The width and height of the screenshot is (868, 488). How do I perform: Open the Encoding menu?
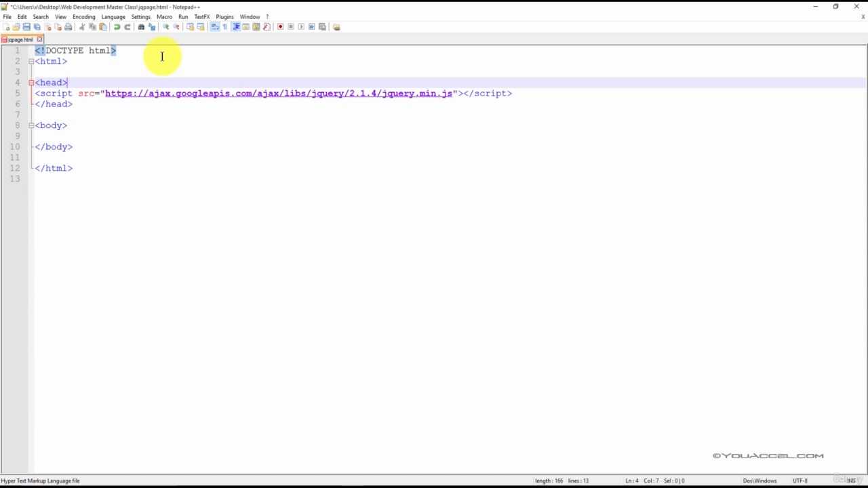coord(84,17)
